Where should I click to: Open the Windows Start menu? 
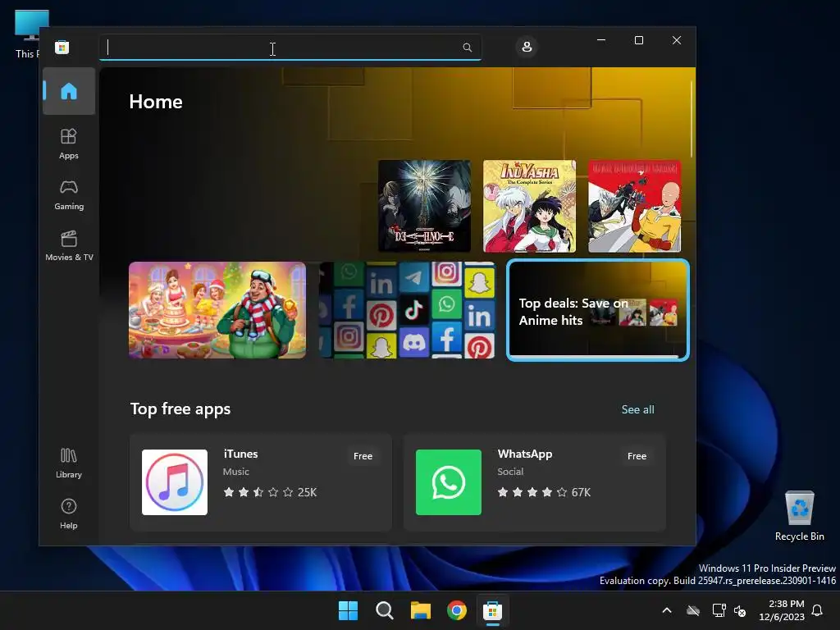tap(348, 610)
